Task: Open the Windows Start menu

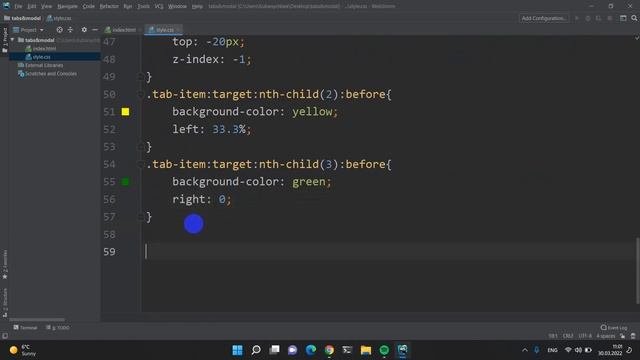Action: (x=237, y=350)
